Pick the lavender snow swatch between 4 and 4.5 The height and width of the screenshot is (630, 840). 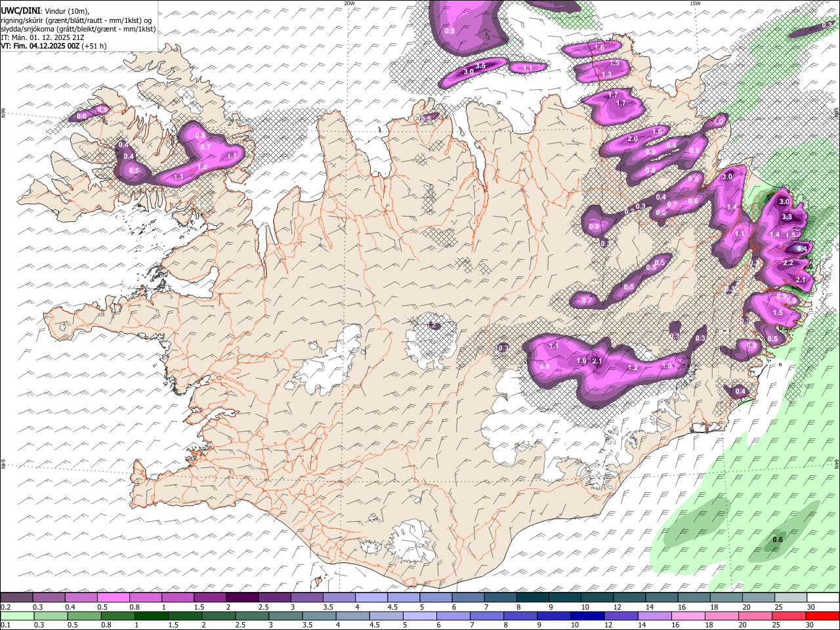tap(370, 598)
